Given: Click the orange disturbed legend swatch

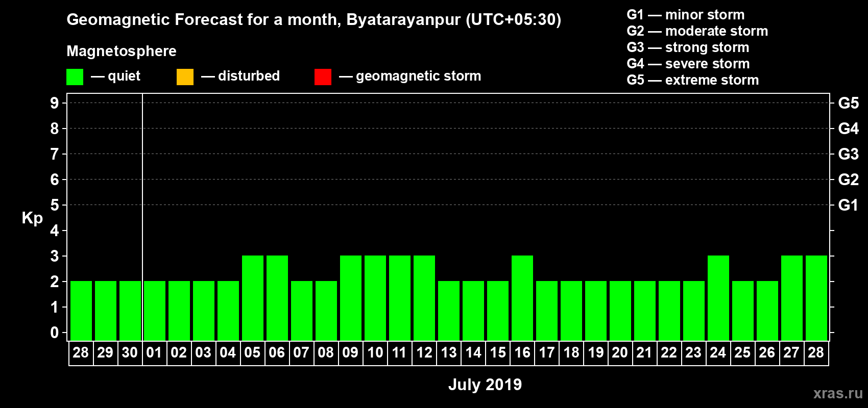Looking at the screenshot, I should pyautogui.click(x=185, y=77).
